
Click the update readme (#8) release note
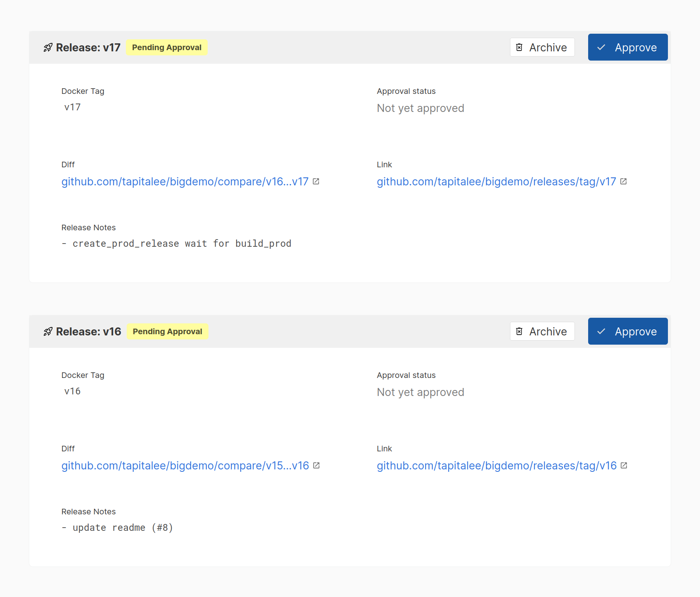pos(122,528)
